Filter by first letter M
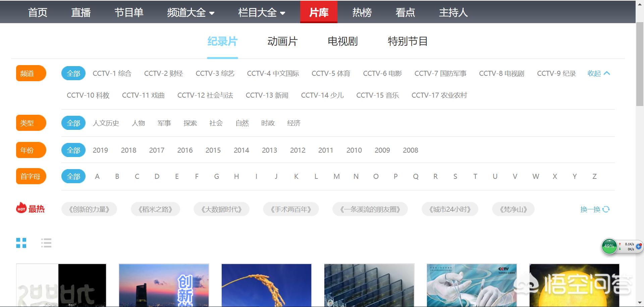 tap(336, 176)
